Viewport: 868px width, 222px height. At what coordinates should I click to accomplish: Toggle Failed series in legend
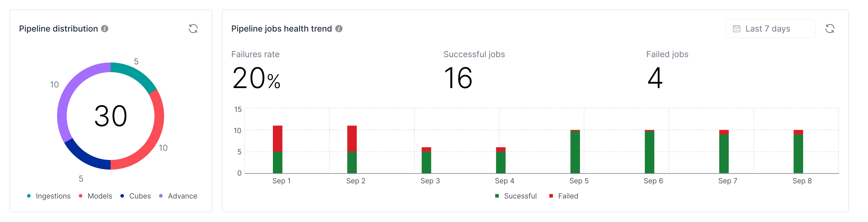coord(564,196)
